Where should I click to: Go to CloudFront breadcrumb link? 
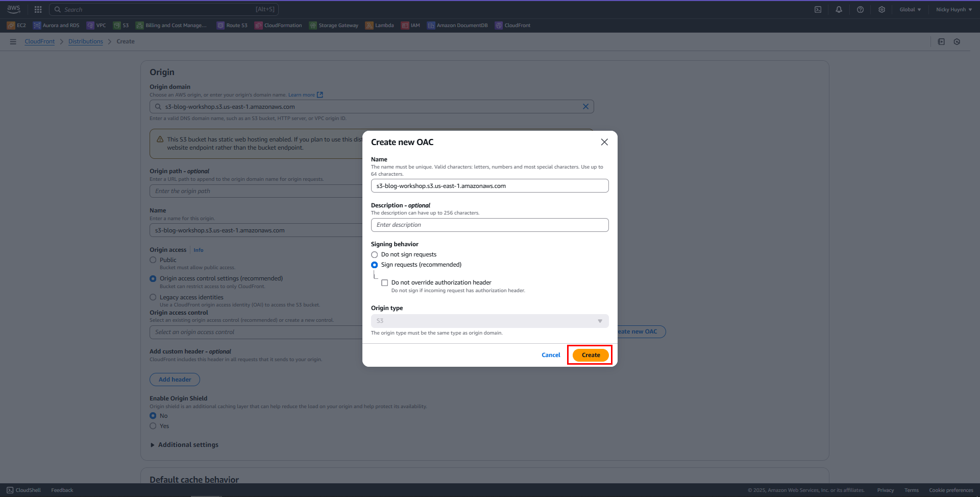click(40, 41)
